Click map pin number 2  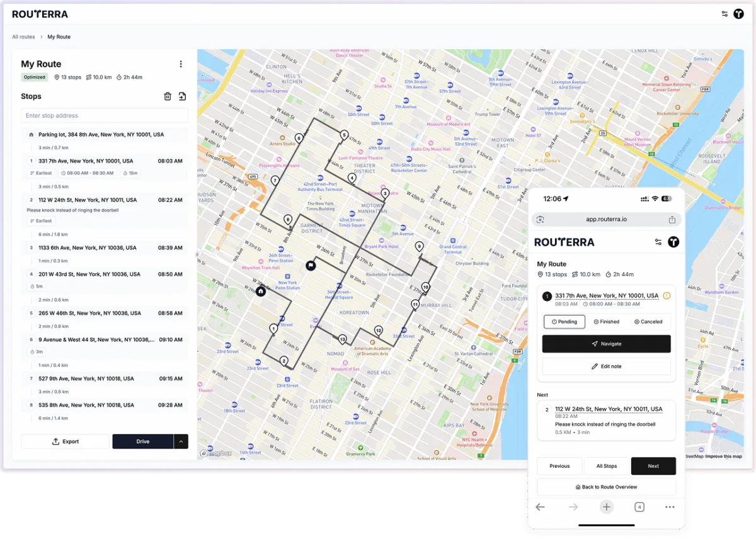284,361
